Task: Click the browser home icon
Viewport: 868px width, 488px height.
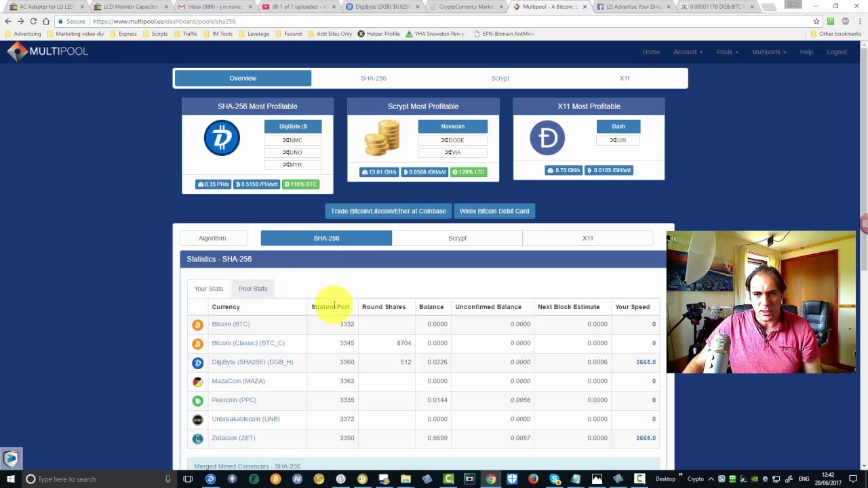Action: click(46, 21)
